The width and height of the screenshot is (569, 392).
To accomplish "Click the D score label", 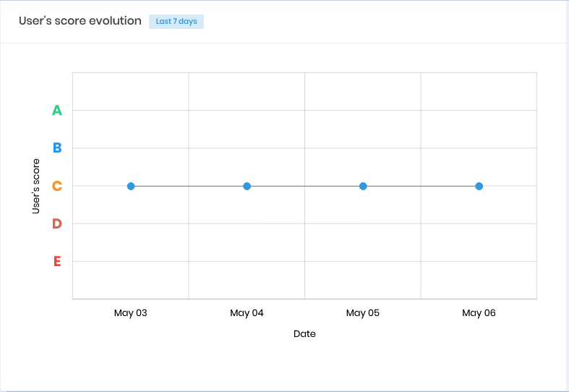I will click(x=57, y=223).
